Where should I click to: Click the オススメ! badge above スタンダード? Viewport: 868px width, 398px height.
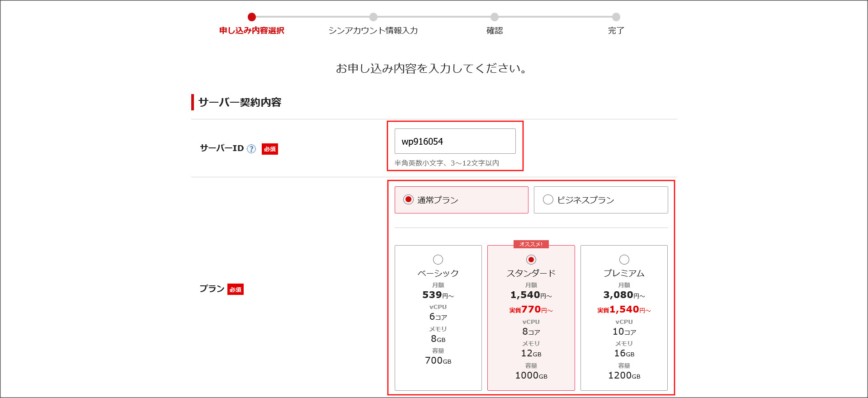(x=531, y=244)
